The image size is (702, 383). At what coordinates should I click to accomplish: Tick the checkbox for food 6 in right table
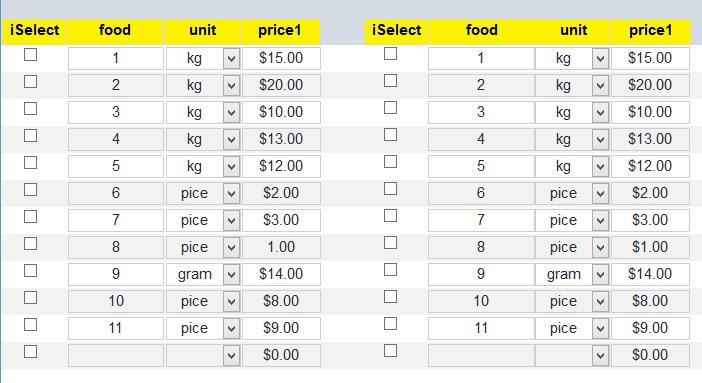pyautogui.click(x=390, y=189)
